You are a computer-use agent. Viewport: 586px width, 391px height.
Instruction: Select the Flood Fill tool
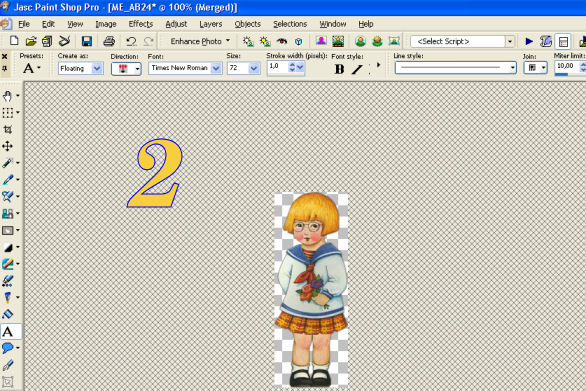[7, 314]
